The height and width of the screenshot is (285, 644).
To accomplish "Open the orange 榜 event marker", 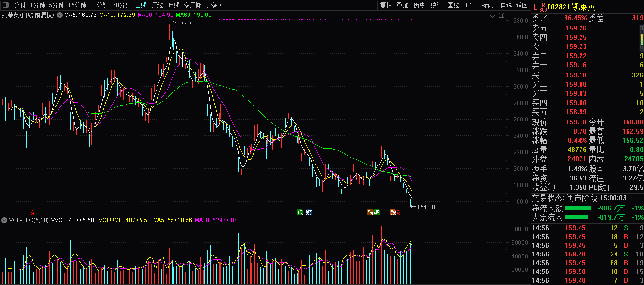I will [370, 212].
